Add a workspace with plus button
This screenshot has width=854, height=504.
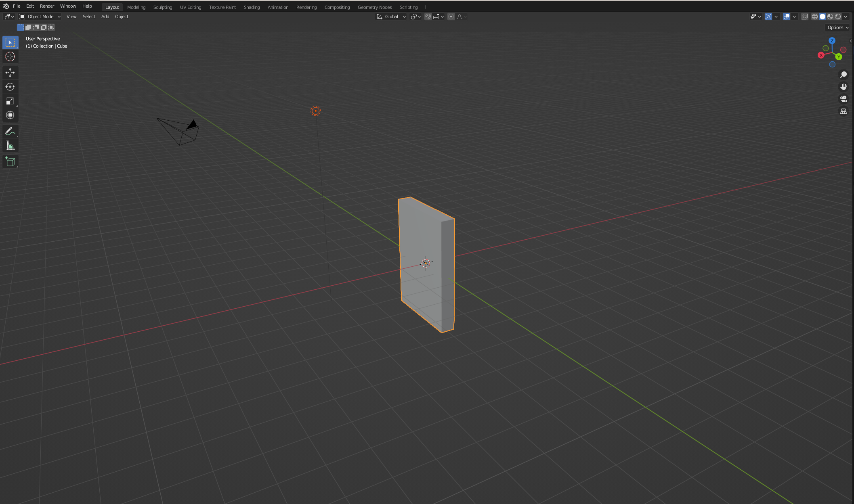(426, 7)
